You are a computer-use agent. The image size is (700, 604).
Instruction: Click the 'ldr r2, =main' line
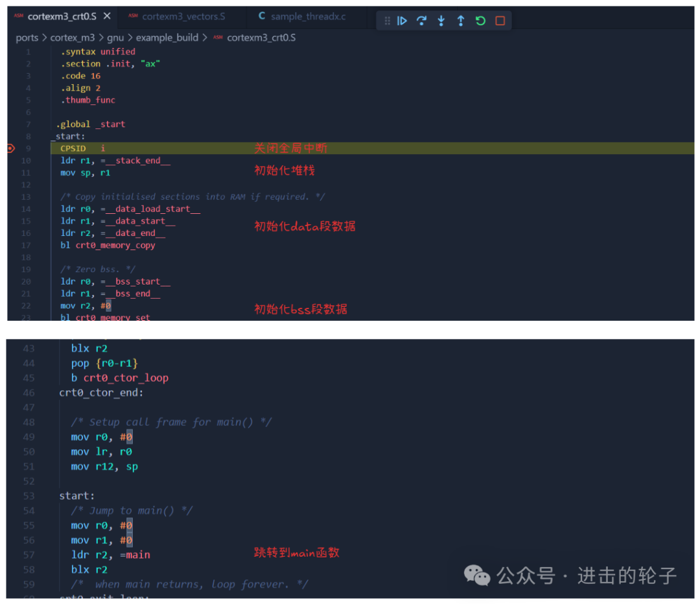tap(111, 555)
